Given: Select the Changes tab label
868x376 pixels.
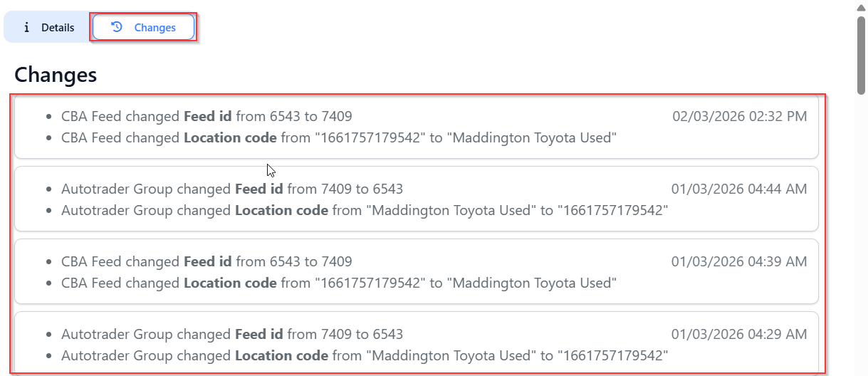Looking at the screenshot, I should tap(155, 28).
